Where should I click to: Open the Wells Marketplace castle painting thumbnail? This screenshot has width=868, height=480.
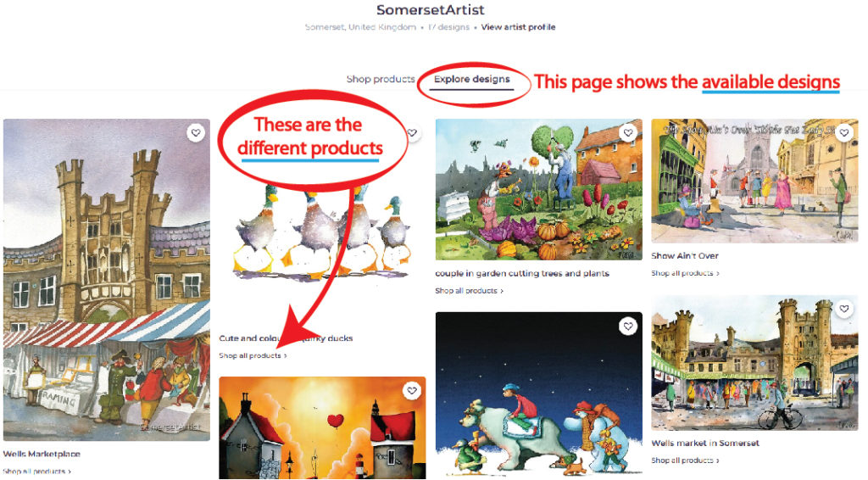(106, 280)
